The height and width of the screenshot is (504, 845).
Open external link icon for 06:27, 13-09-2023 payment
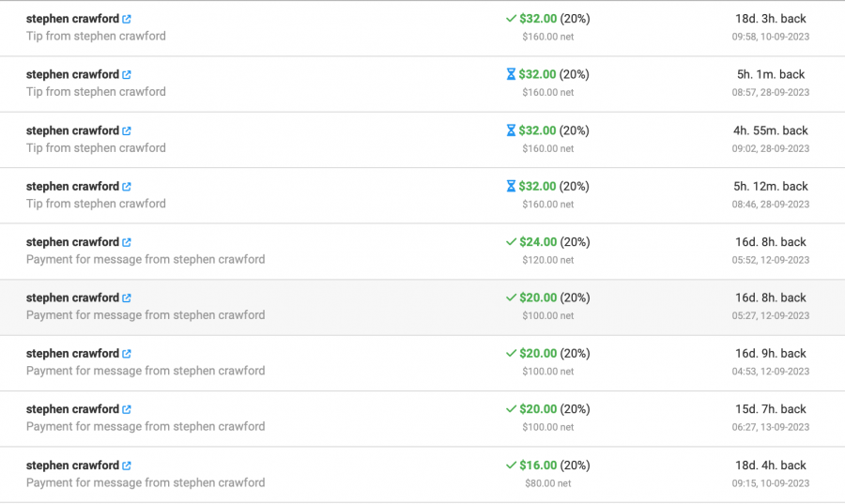coord(127,410)
